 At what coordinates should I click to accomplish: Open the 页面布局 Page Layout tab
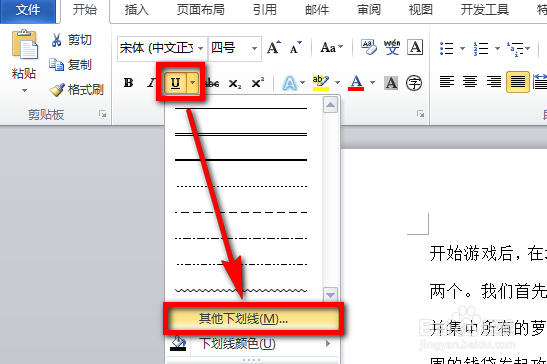coord(201,10)
